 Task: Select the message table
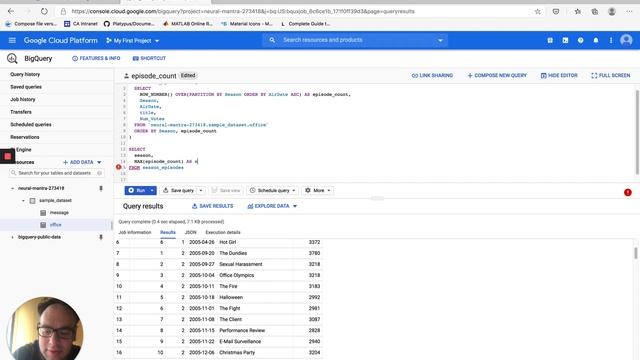coord(59,213)
